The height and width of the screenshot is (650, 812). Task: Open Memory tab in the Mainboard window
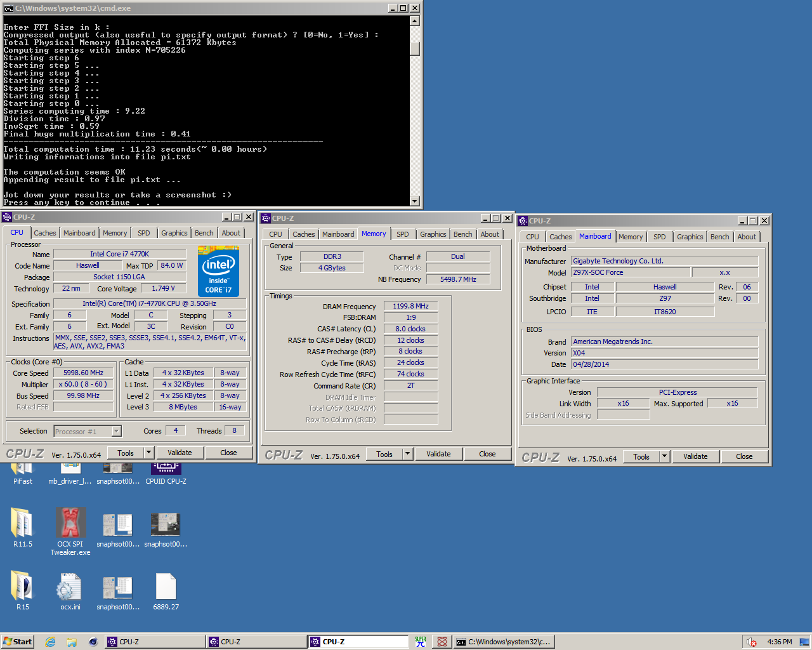[631, 237]
